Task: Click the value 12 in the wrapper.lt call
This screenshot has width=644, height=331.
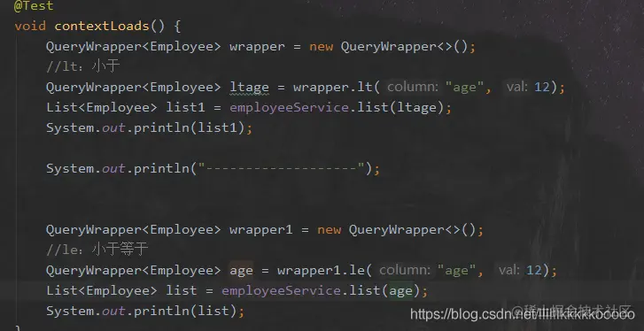Action: [542, 88]
